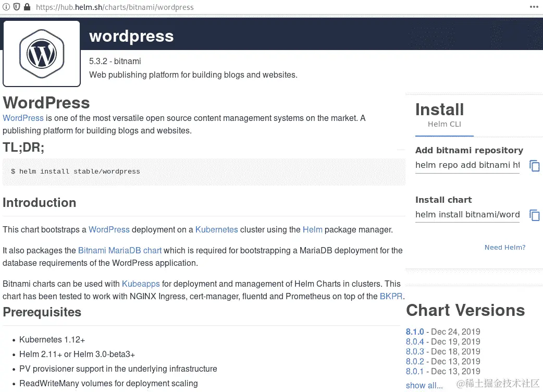
Task: Copy the install chart command
Action: (535, 215)
